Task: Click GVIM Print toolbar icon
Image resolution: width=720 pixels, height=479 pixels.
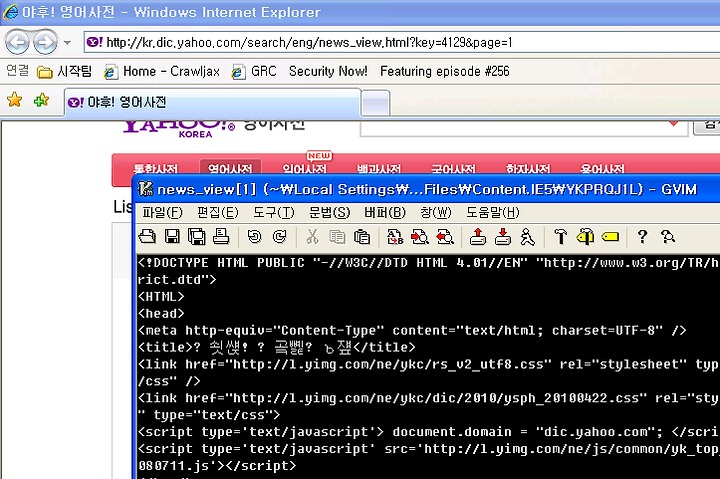Action: point(221,237)
